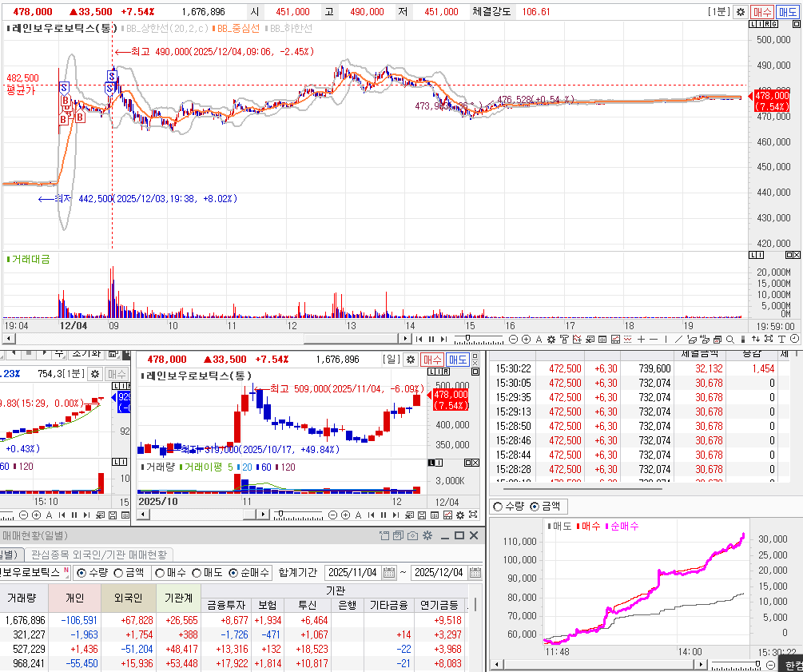Click the fit-to-screen frame icon in main chart toolbar

tap(769, 339)
